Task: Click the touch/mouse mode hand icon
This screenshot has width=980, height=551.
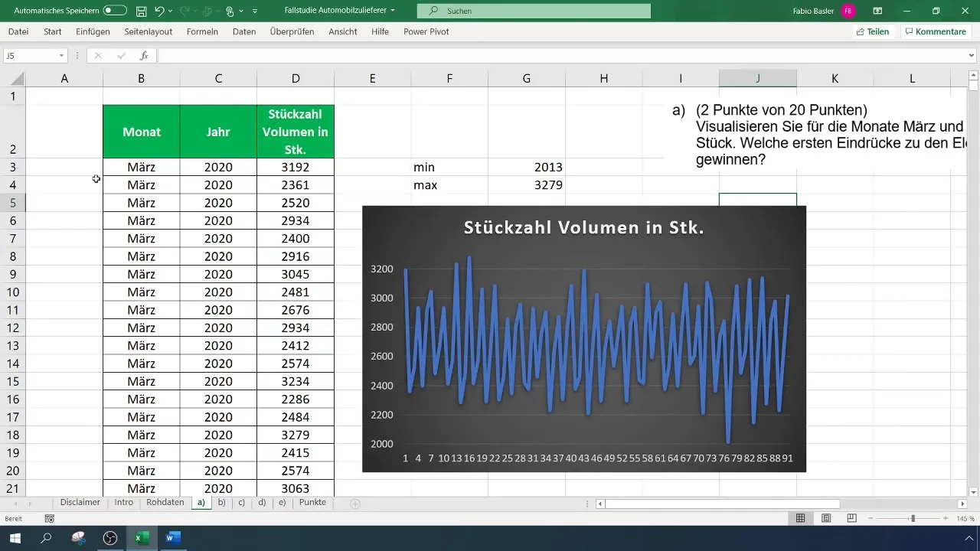Action: pos(230,11)
